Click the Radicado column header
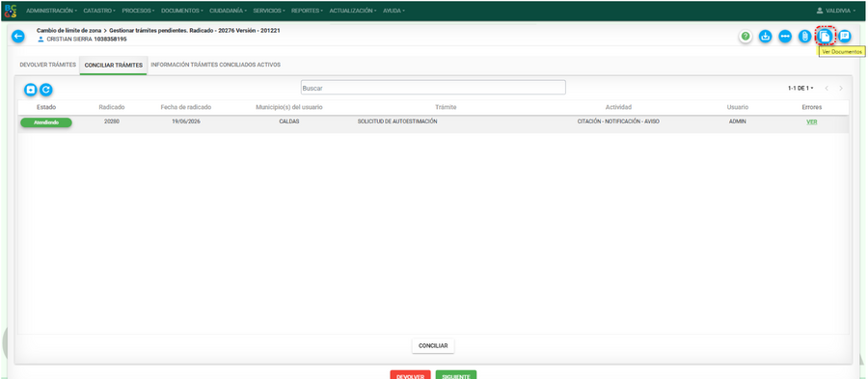This screenshot has width=868, height=379. coord(111,107)
